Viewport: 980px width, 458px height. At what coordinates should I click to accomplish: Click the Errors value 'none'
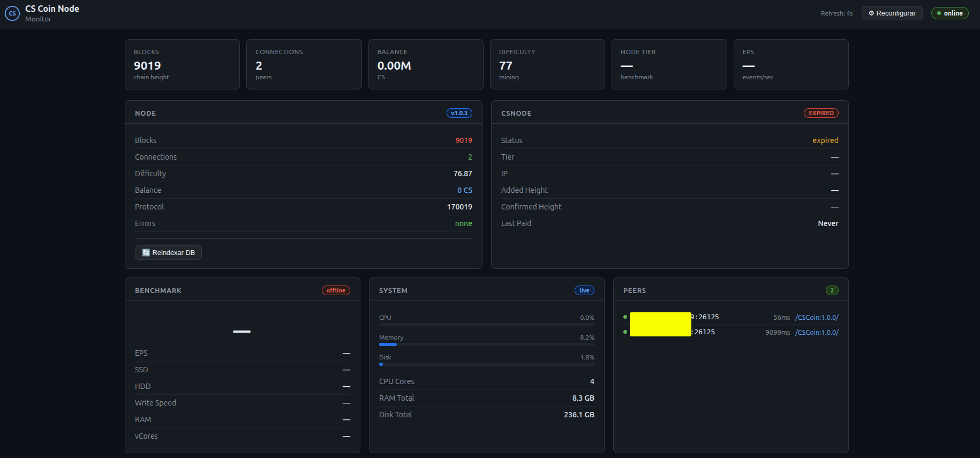(464, 223)
